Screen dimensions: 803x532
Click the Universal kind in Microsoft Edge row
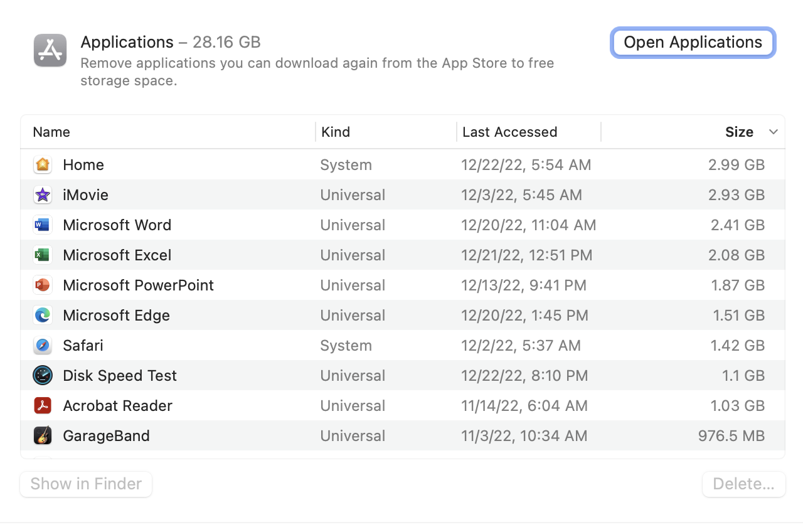coord(353,316)
